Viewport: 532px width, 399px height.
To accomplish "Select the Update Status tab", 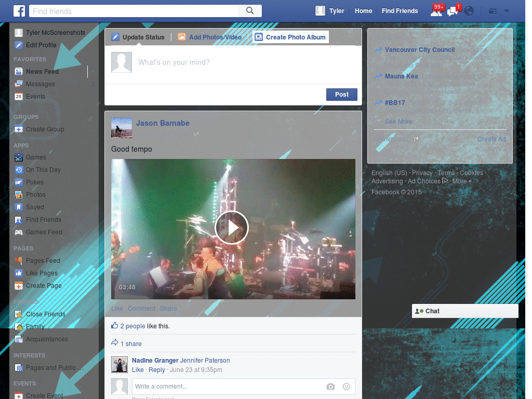I will tap(138, 37).
